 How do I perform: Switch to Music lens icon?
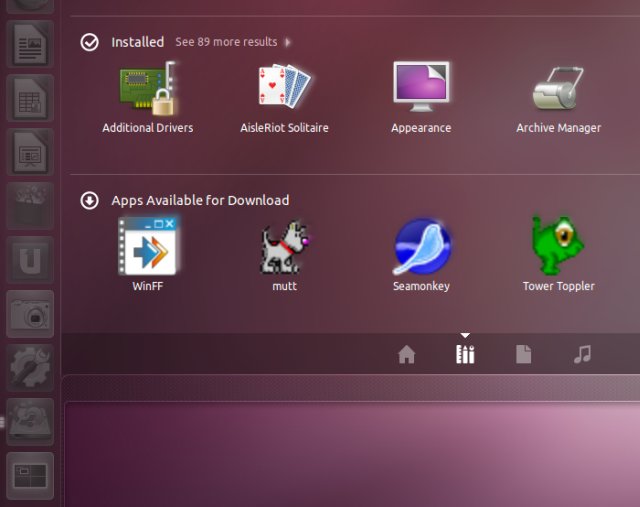coord(582,354)
